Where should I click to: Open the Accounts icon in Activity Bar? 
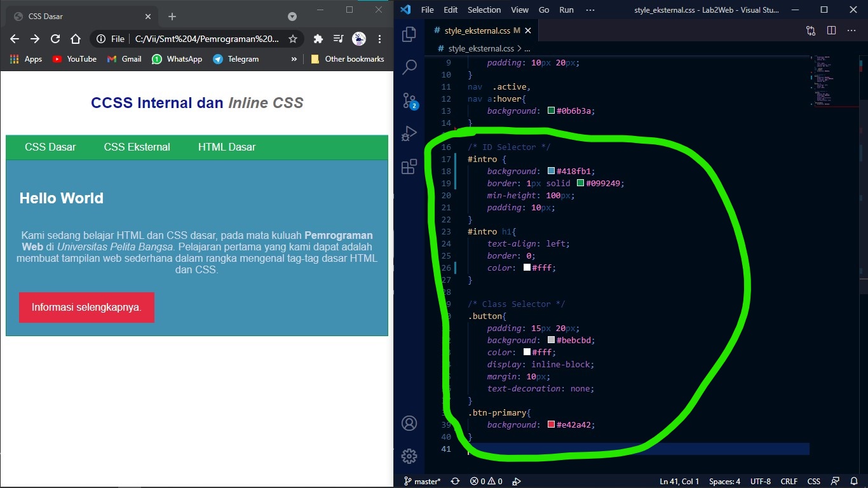point(409,423)
